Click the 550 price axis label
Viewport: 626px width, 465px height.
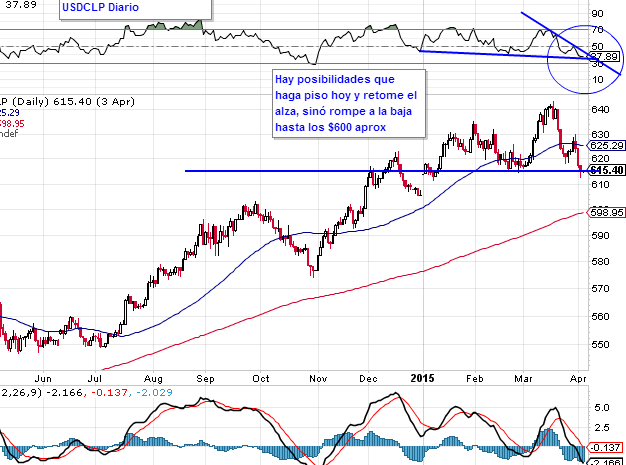click(600, 344)
